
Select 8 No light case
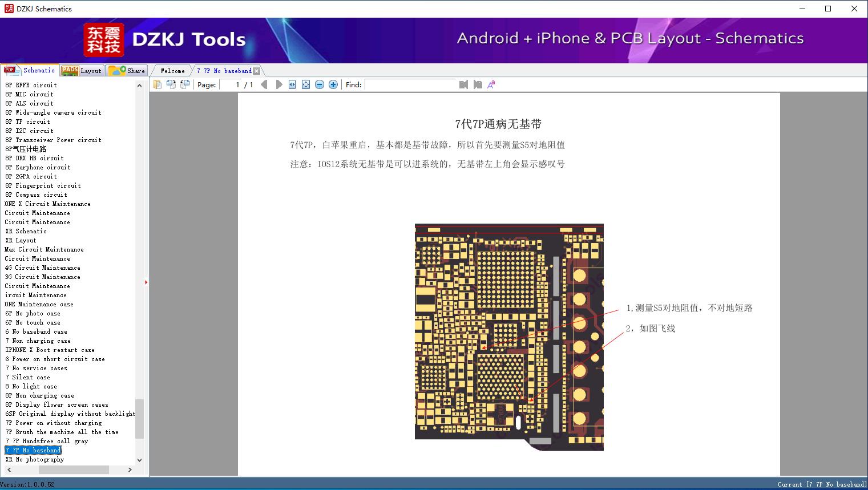click(31, 386)
